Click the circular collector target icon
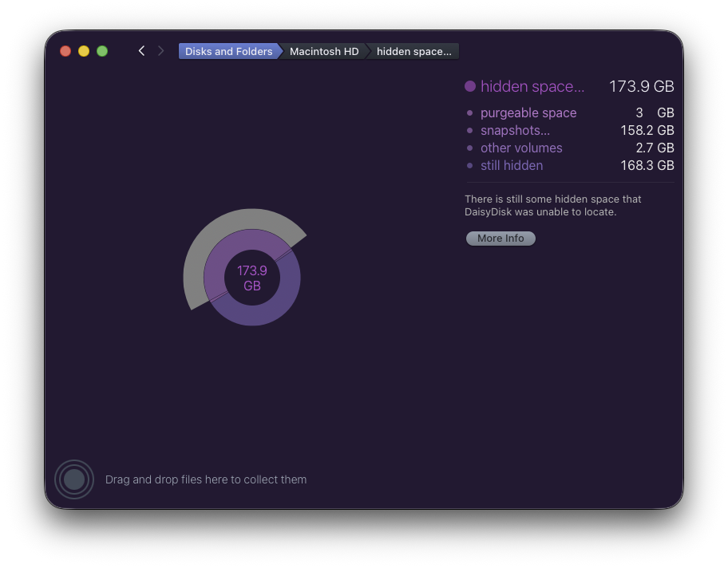The height and width of the screenshot is (568, 728). tap(74, 479)
